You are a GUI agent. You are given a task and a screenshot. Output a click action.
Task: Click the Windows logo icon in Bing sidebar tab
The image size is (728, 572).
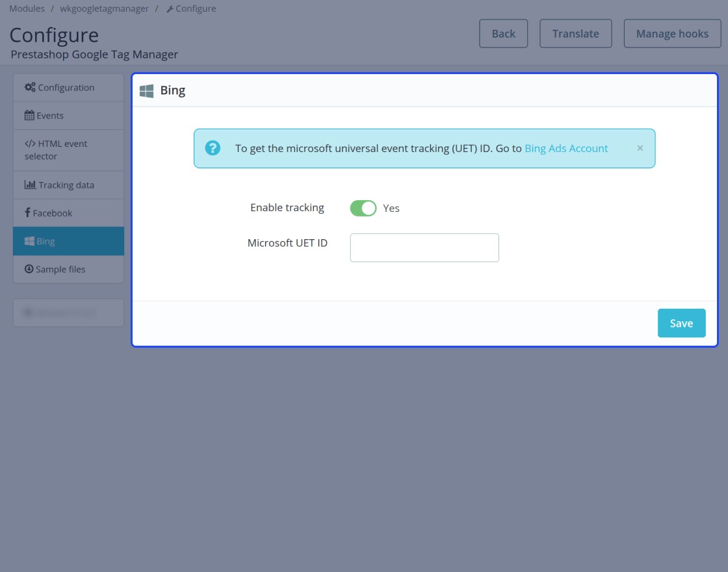pyautogui.click(x=29, y=241)
